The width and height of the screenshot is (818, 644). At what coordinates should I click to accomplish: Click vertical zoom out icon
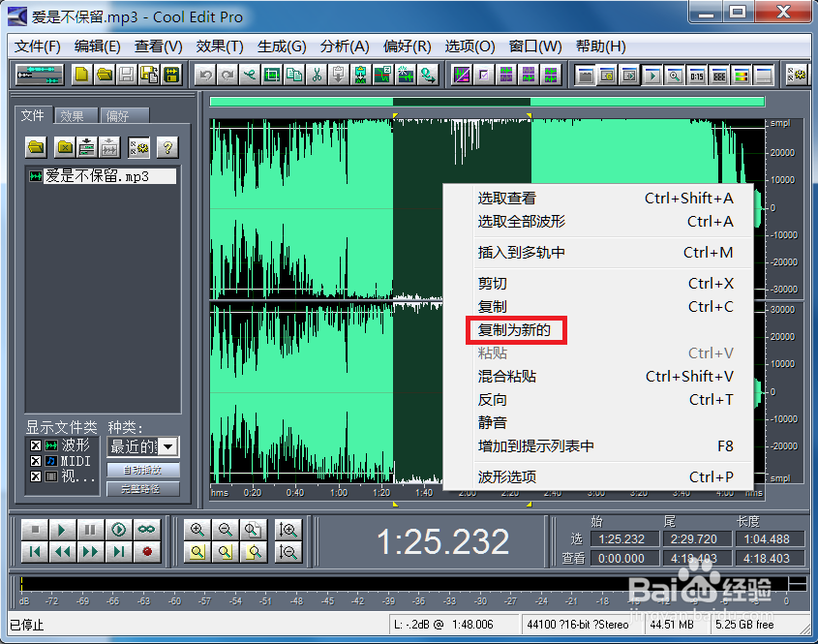pyautogui.click(x=288, y=552)
